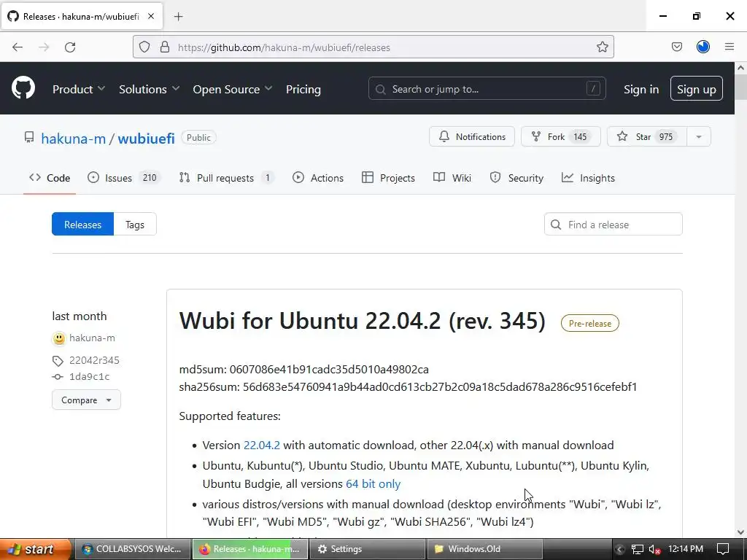The image size is (747, 560).
Task: Click the Pre-release label
Action: tap(589, 323)
